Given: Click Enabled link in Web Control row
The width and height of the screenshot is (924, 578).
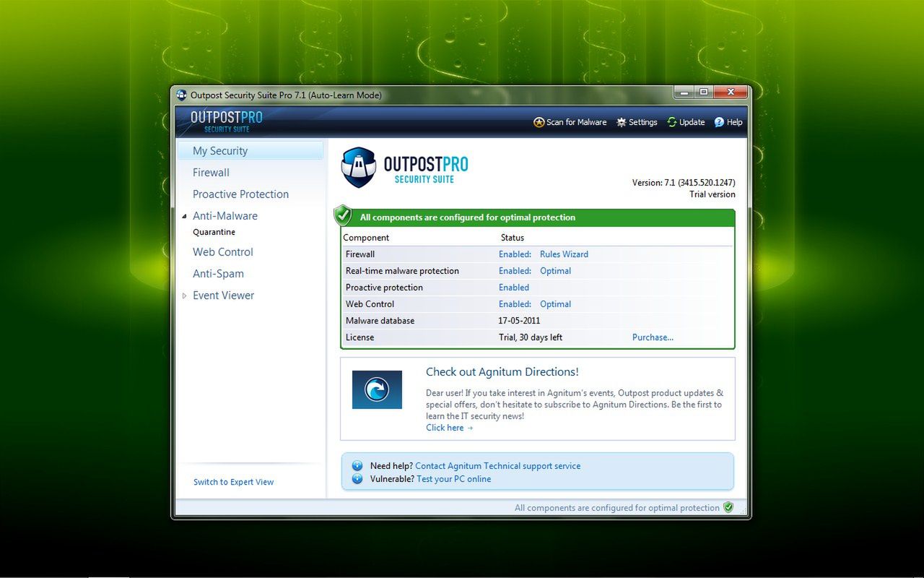Looking at the screenshot, I should pos(515,304).
